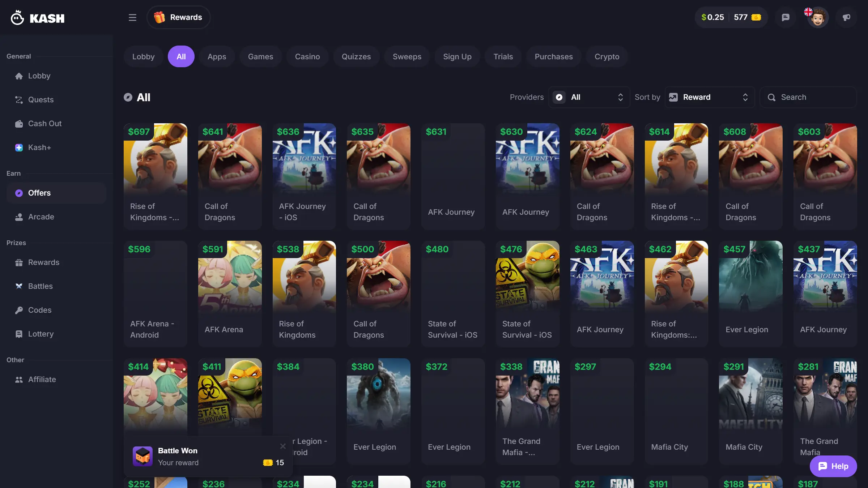
Task: Open Codes in the sidebar
Action: (x=56, y=310)
